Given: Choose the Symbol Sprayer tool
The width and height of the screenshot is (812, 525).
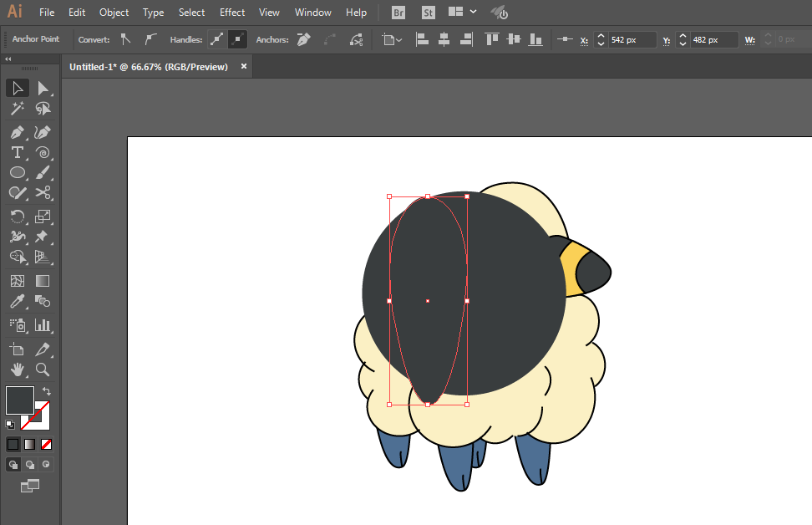Looking at the screenshot, I should click(x=17, y=325).
